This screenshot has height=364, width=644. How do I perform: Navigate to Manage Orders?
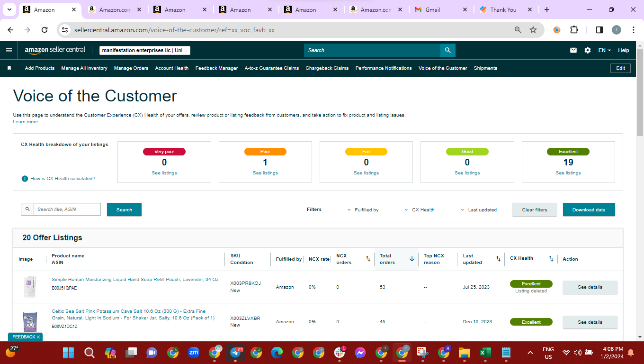point(131,68)
